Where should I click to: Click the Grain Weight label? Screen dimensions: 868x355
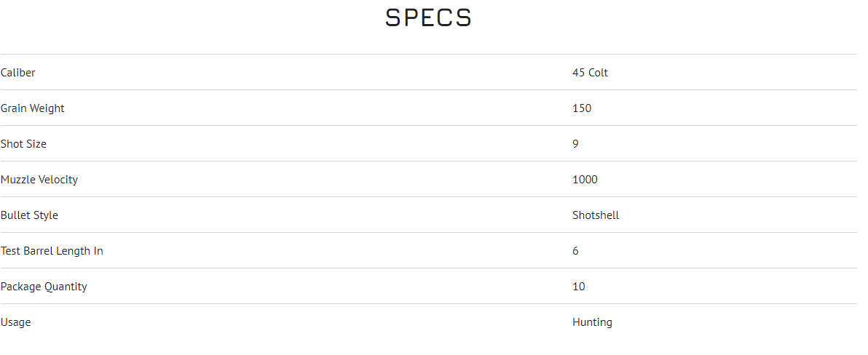[x=33, y=108]
